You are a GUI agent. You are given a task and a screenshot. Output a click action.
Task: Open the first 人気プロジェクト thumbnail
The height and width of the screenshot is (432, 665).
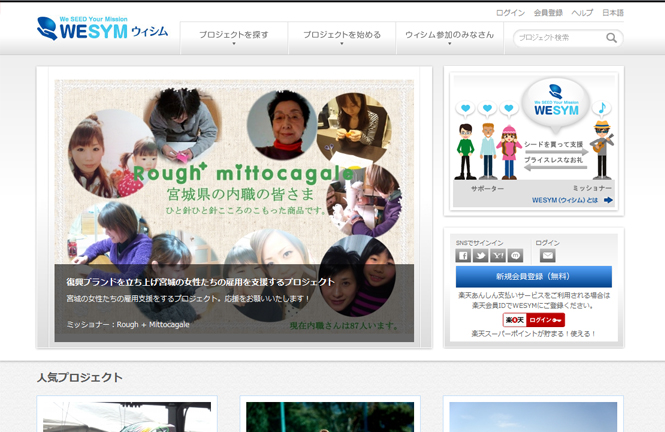pos(127,416)
